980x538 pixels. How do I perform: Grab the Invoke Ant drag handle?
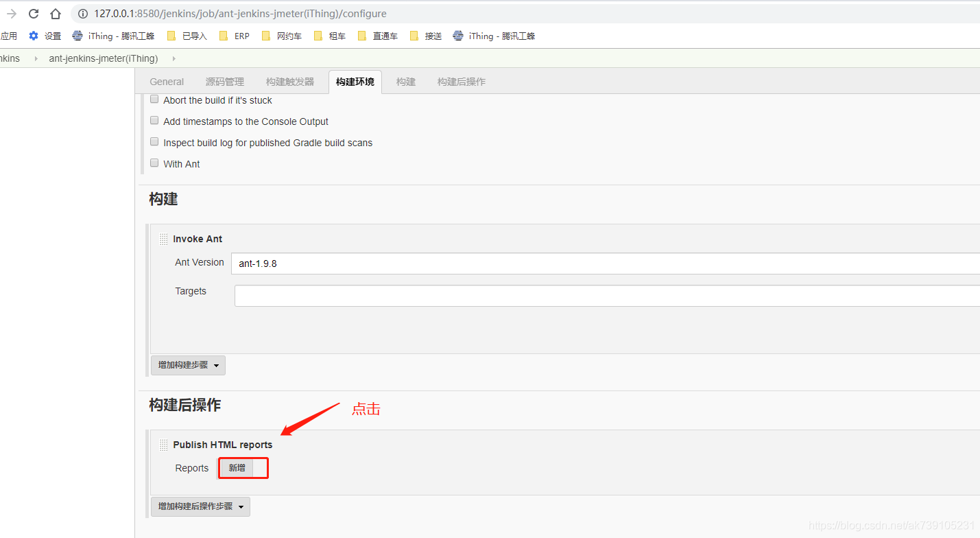coord(163,239)
